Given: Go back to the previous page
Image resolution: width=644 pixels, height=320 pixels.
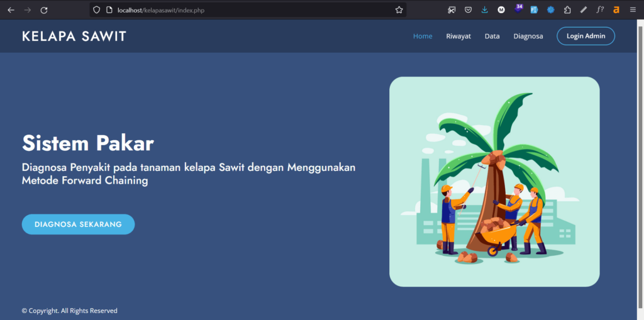Looking at the screenshot, I should click(11, 10).
